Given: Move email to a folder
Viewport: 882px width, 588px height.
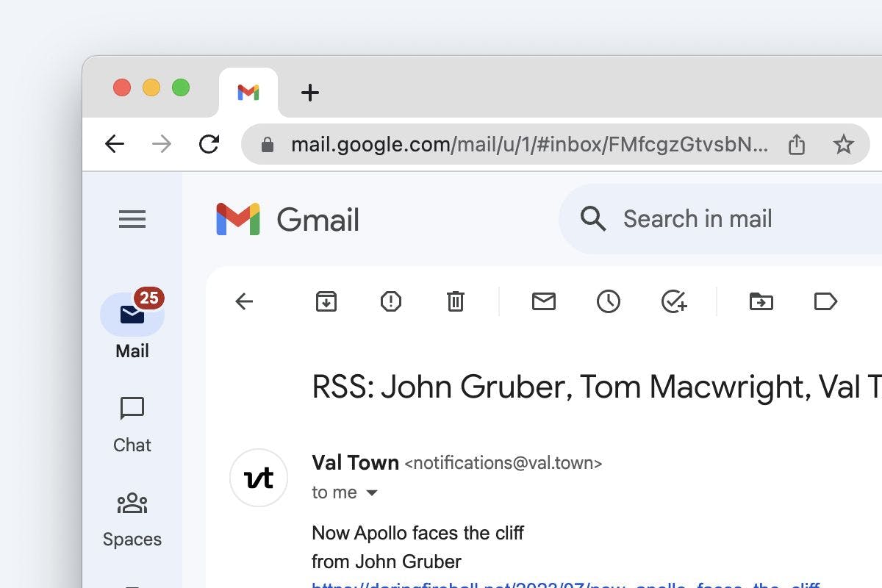Looking at the screenshot, I should [761, 301].
